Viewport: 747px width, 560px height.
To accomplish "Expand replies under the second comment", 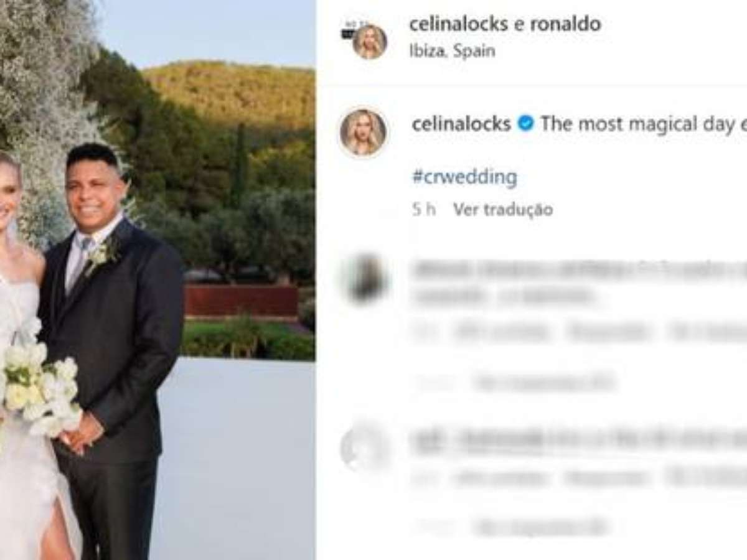I will click(x=540, y=527).
